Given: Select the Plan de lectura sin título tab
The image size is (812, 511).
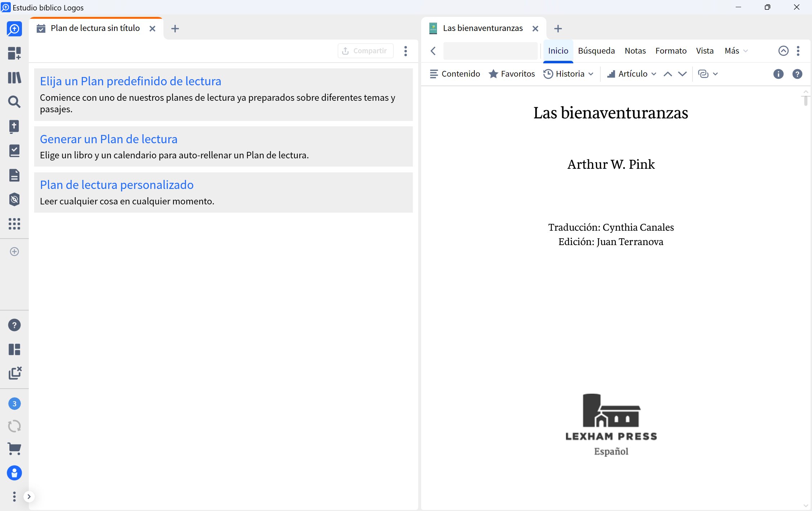Looking at the screenshot, I should 95,28.
